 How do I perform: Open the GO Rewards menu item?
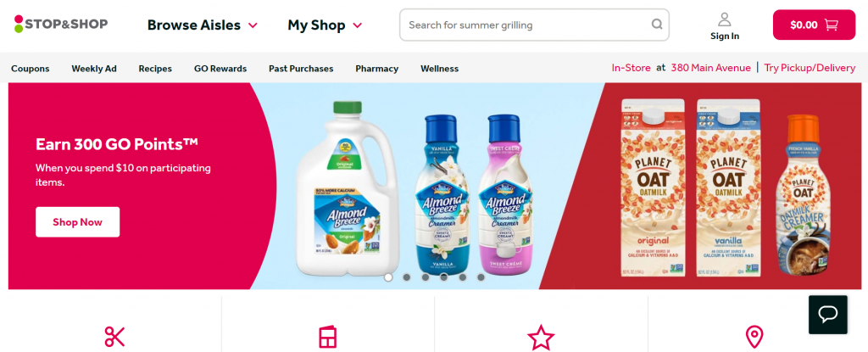point(220,69)
